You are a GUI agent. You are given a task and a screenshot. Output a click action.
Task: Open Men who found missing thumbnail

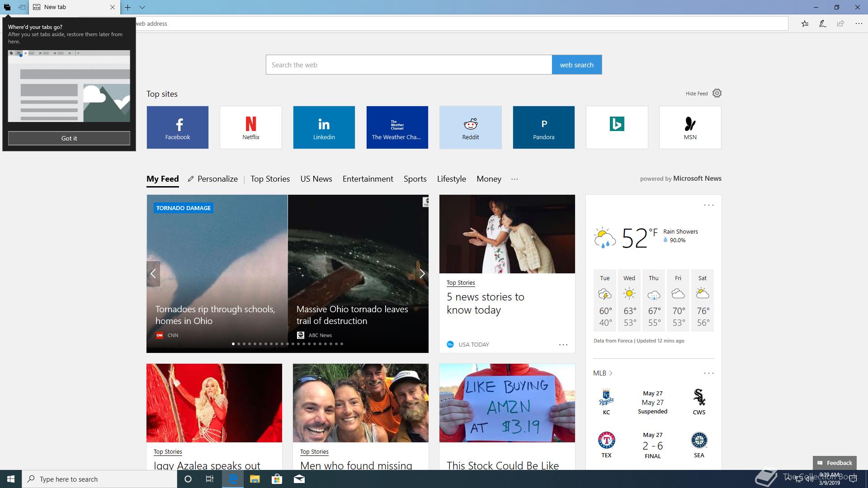point(361,403)
